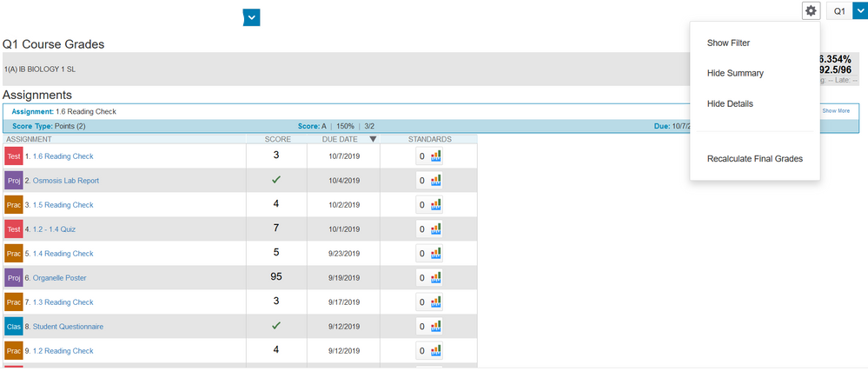Click the Show More link

click(x=836, y=111)
